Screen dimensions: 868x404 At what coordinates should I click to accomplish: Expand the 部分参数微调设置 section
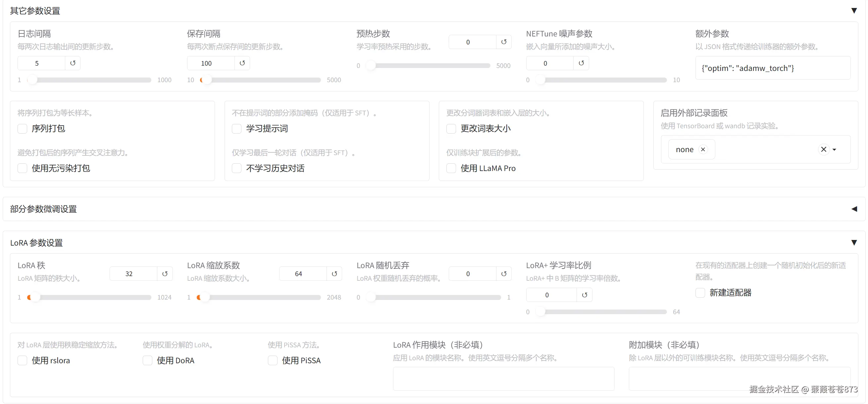[x=854, y=209]
